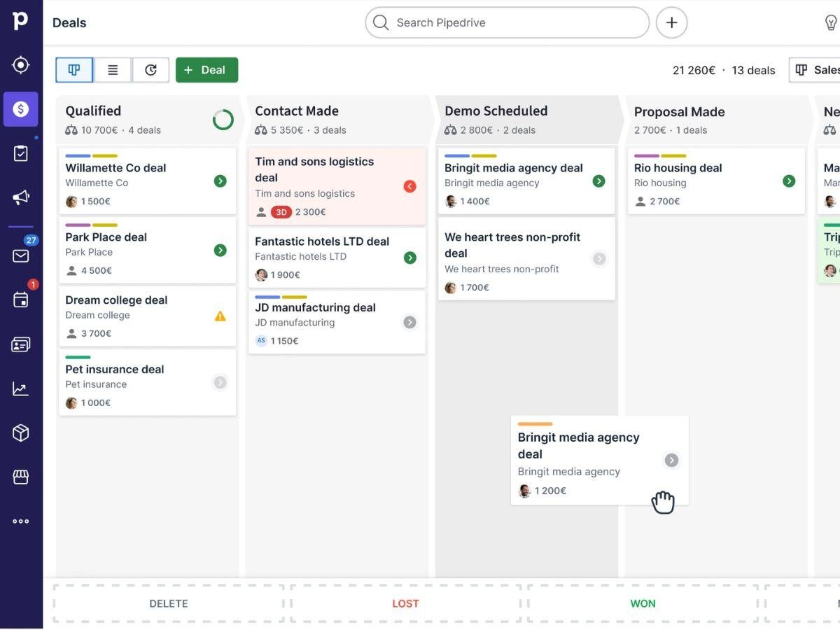Image resolution: width=840 pixels, height=630 pixels.
Task: Click the lightbulb assistant icon
Action: coord(831,22)
